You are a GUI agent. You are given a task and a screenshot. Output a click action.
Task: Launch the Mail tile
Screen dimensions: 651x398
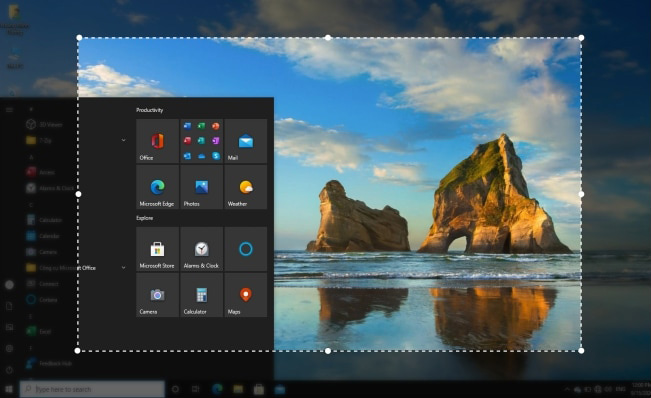click(x=246, y=141)
